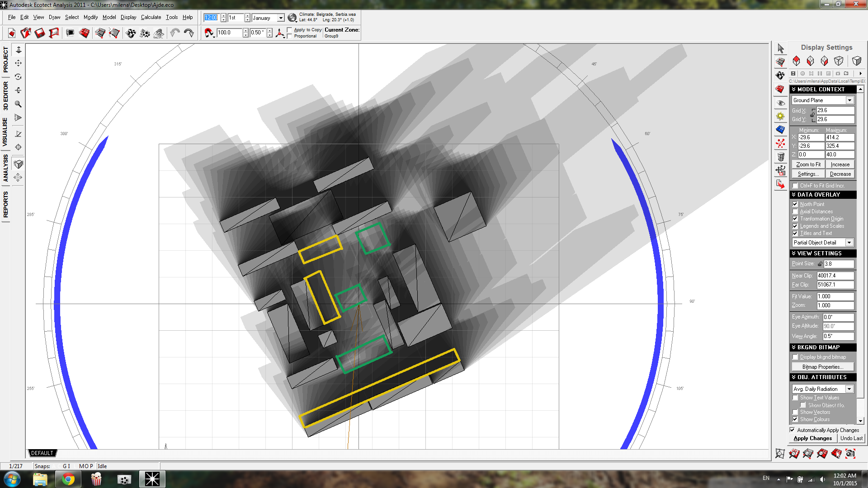Viewport: 868px width, 488px height.
Task: Click the New Model toolbar icon
Action: (12, 33)
